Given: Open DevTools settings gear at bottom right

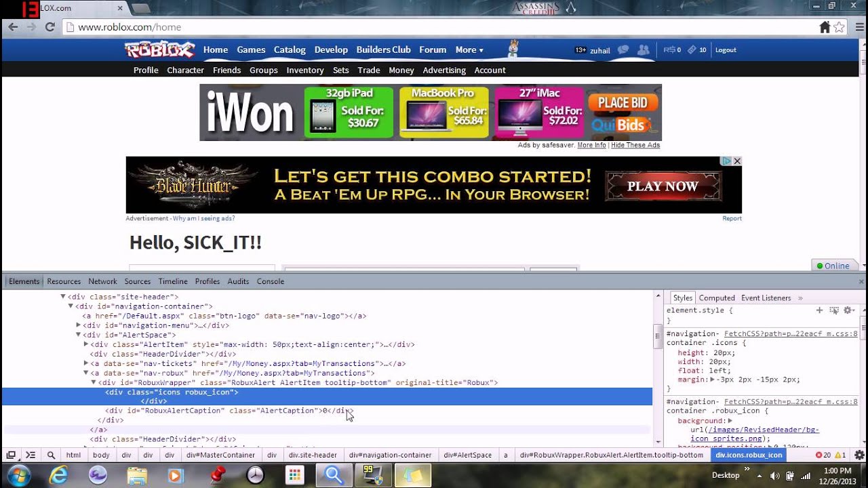Looking at the screenshot, I should click(859, 455).
